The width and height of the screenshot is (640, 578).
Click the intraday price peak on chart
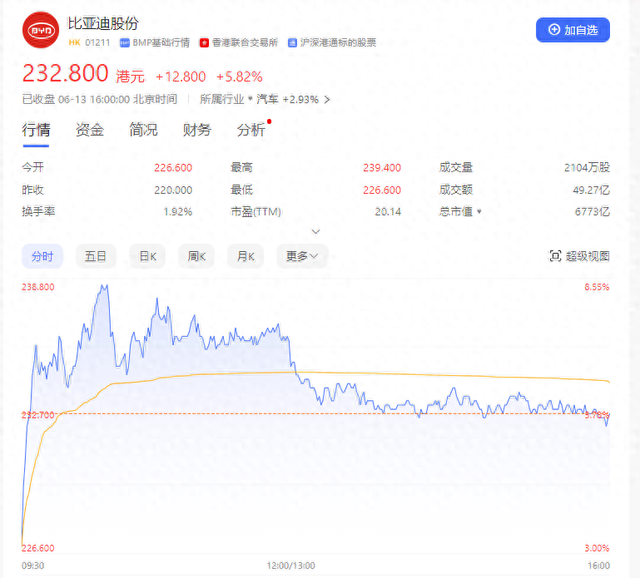(104, 287)
